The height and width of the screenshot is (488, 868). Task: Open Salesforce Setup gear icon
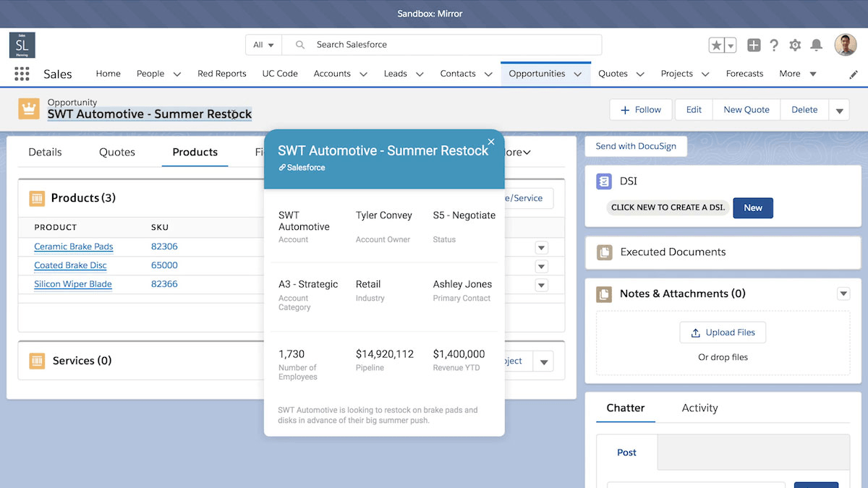point(795,45)
